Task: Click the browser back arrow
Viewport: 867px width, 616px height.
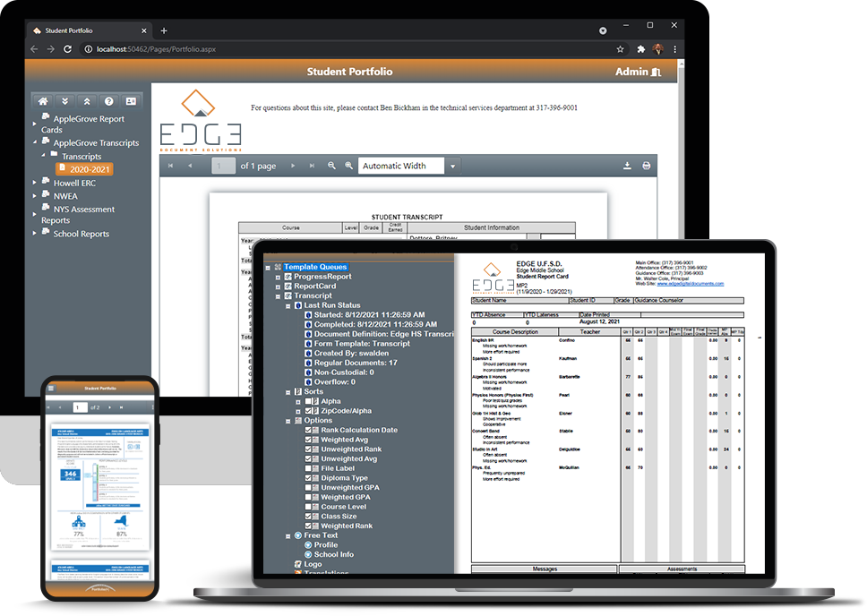Action: click(x=34, y=49)
